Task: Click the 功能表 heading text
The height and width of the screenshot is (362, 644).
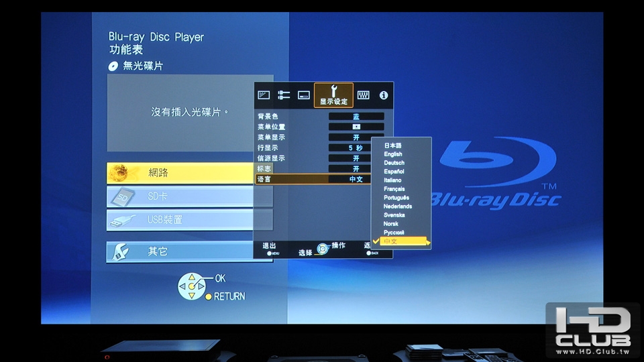Action: [126, 50]
